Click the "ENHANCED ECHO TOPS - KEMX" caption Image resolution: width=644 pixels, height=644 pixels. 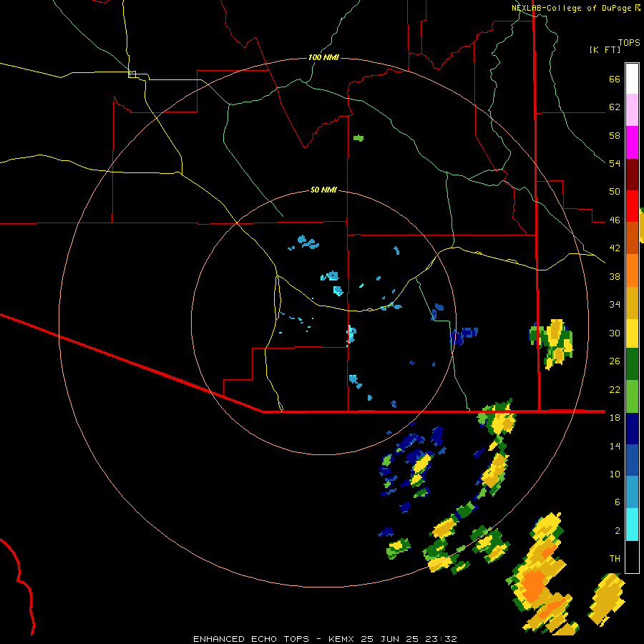click(x=275, y=639)
